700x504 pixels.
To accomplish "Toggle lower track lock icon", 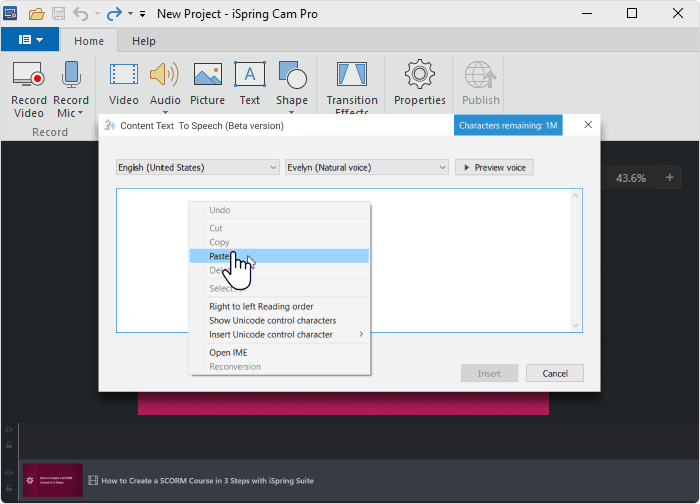I will [9, 487].
